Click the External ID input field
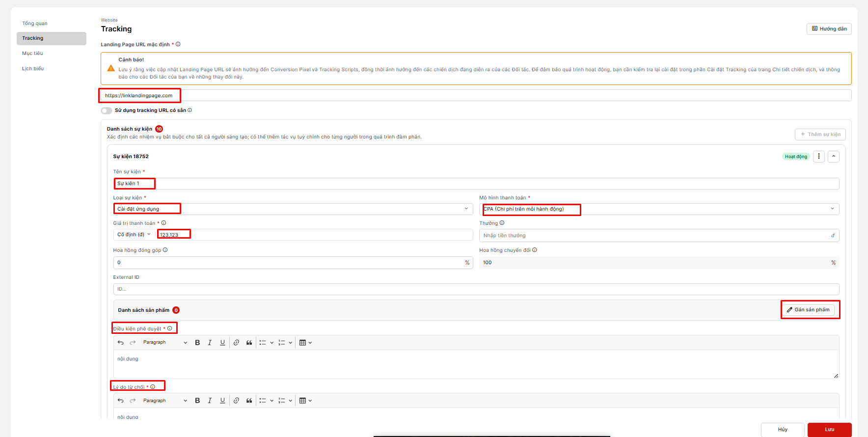This screenshot has width=868, height=437. click(476, 289)
